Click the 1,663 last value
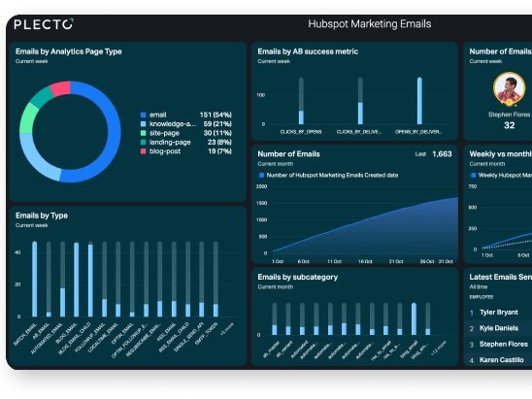Viewport: 532px width, 399px height. (x=442, y=154)
